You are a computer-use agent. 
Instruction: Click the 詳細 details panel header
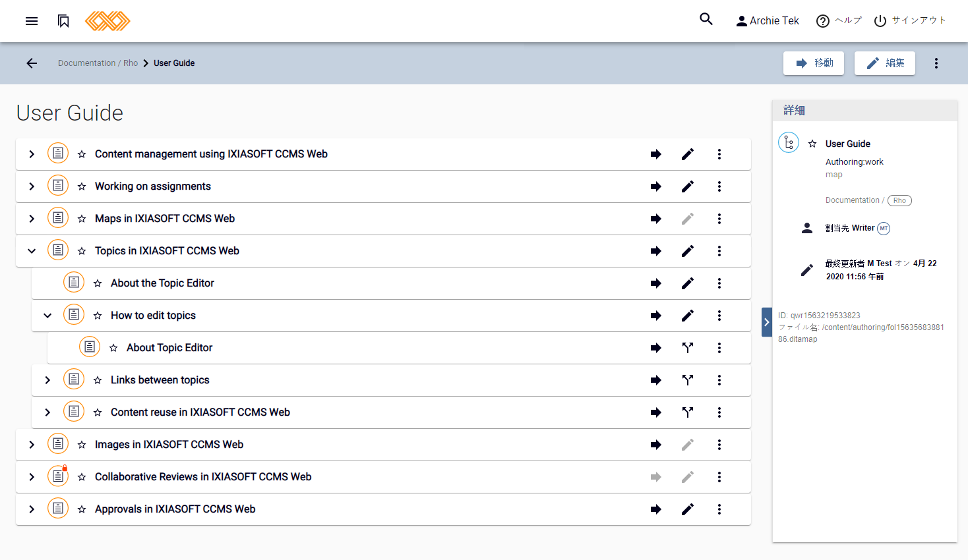tap(864, 111)
